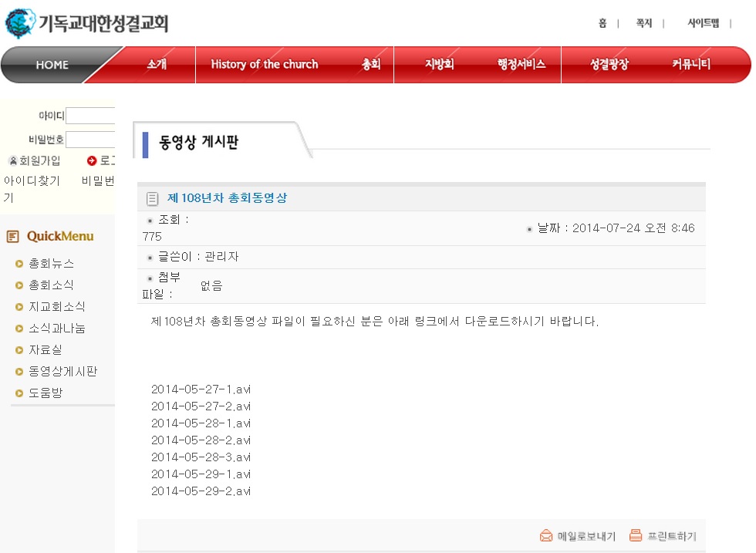This screenshot has width=756, height=553.
Task: Open 지교회소식 in QuickMenu
Action: (x=57, y=307)
